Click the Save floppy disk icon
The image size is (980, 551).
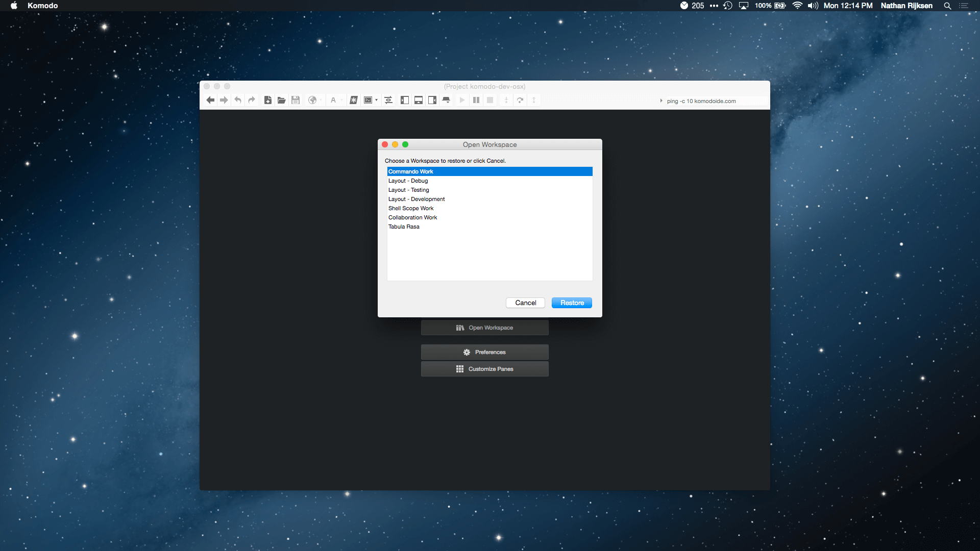coord(296,100)
